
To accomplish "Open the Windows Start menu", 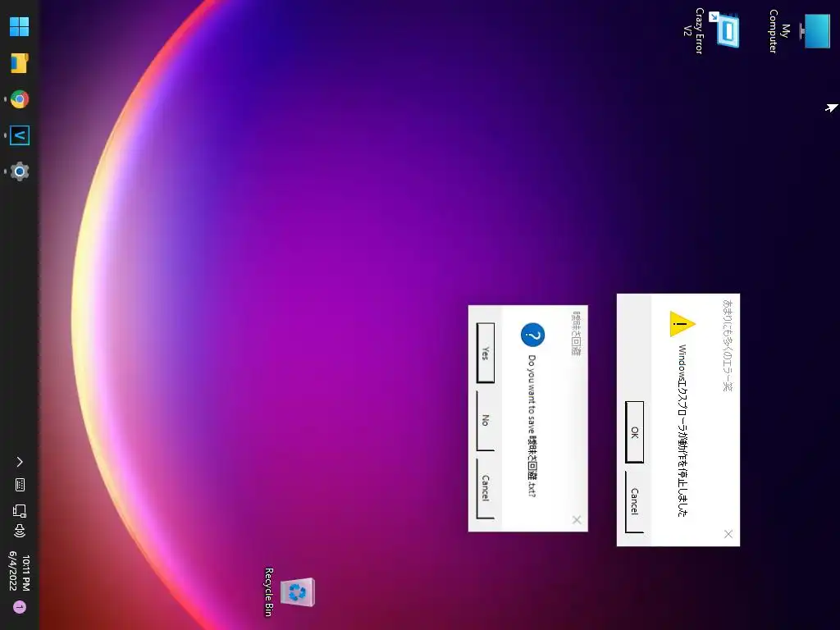I will tap(20, 26).
